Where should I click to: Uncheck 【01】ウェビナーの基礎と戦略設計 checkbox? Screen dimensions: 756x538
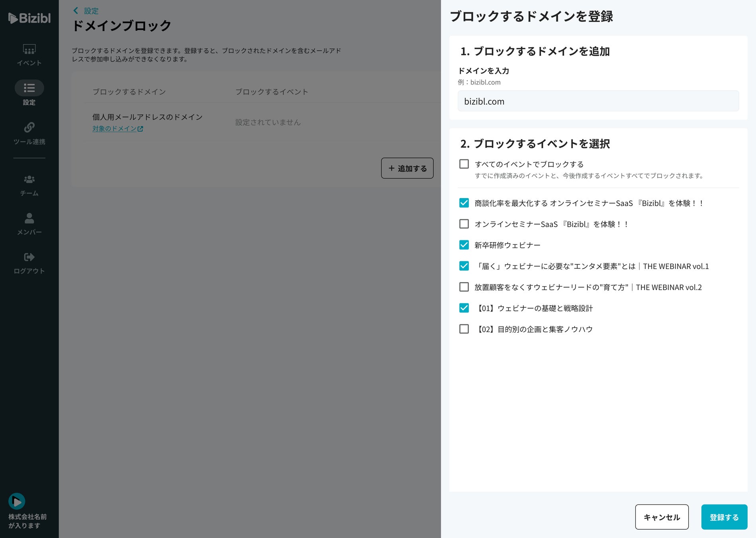pos(464,308)
